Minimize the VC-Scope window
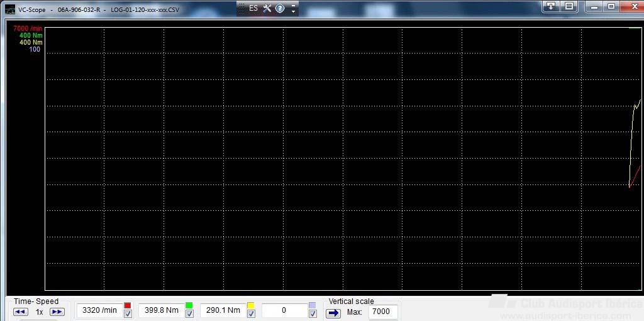The image size is (644, 321). [594, 6]
